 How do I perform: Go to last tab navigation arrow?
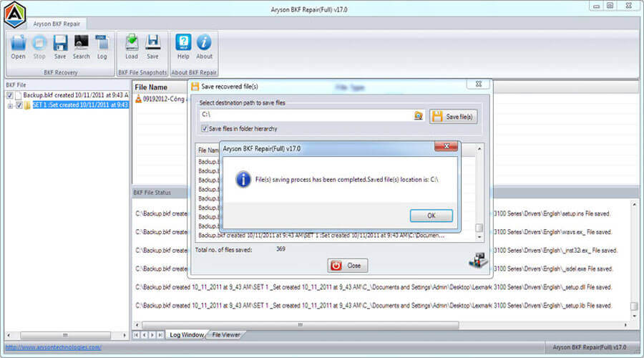click(160, 335)
